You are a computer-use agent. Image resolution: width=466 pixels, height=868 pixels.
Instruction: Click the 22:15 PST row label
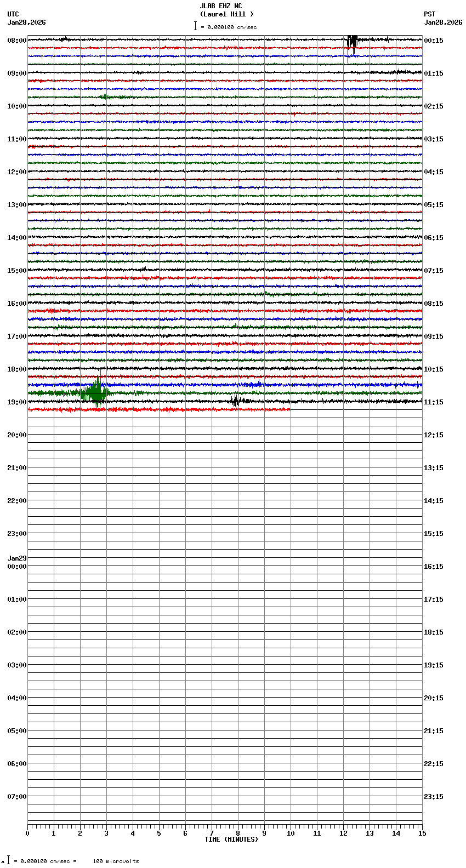tap(434, 764)
